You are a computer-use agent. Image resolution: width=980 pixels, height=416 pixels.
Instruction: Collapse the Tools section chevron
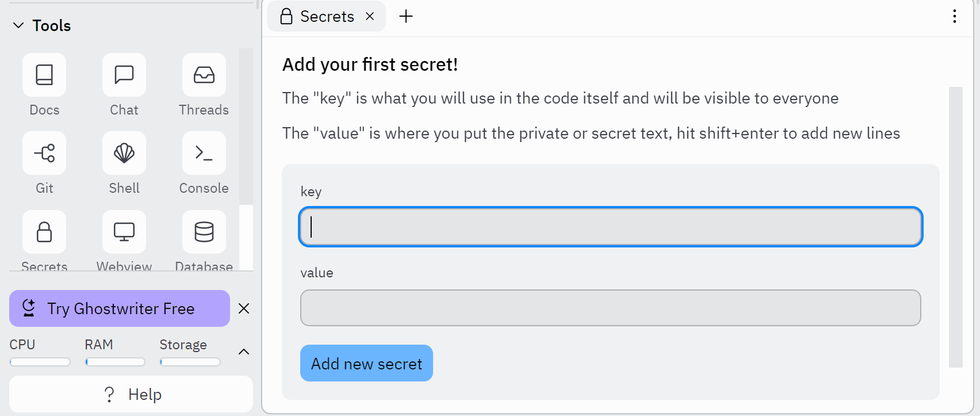pyautogui.click(x=18, y=25)
